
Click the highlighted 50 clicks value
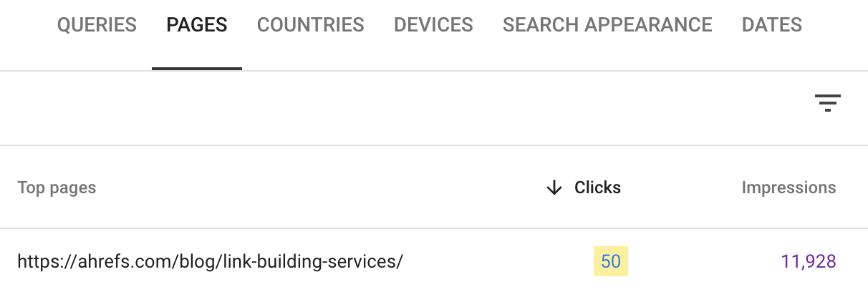click(x=611, y=262)
